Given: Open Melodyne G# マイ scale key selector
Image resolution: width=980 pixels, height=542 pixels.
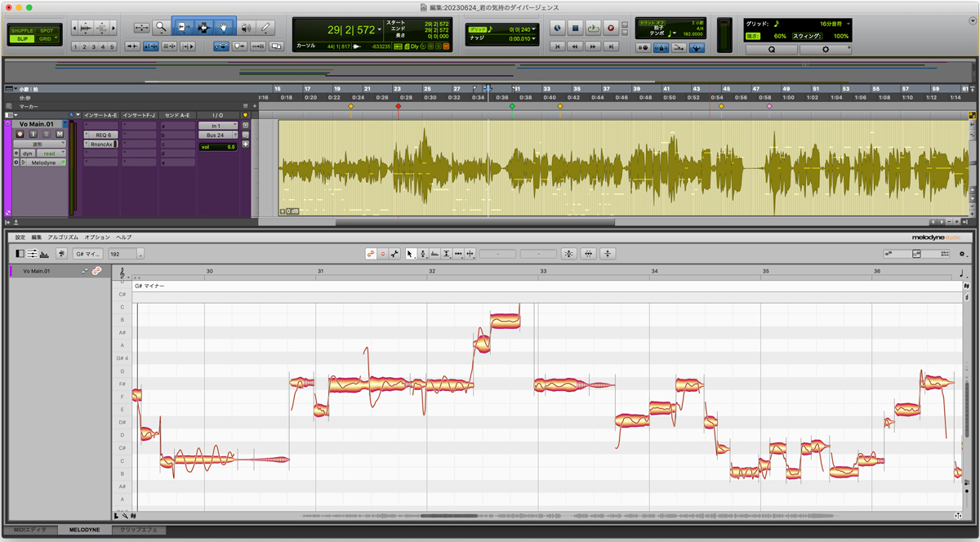Looking at the screenshot, I should [87, 254].
